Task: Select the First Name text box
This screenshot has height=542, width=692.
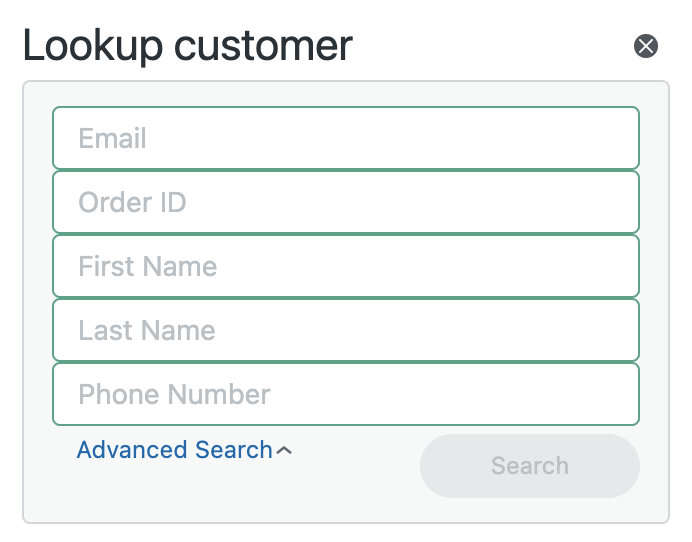Action: [x=346, y=266]
